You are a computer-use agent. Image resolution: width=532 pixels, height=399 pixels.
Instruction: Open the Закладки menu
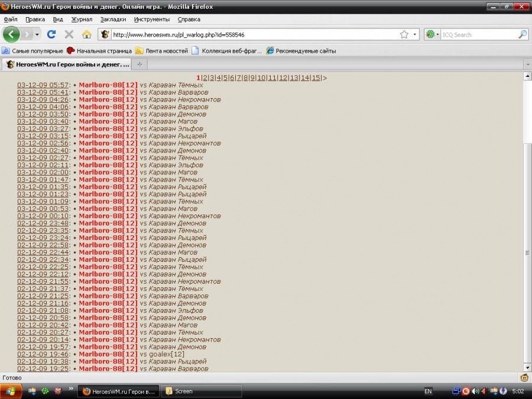tap(113, 20)
